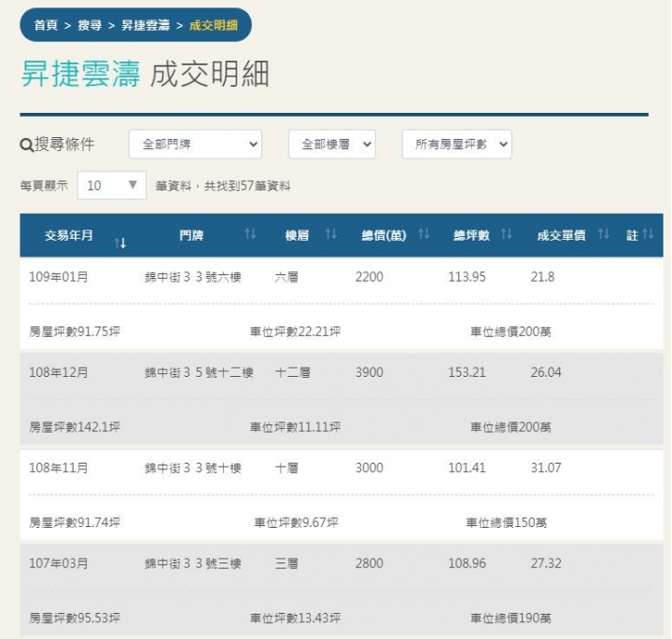Screen dimensions: 672x639
Task: Sort by 交易年月 arrows icon
Action: point(120,243)
